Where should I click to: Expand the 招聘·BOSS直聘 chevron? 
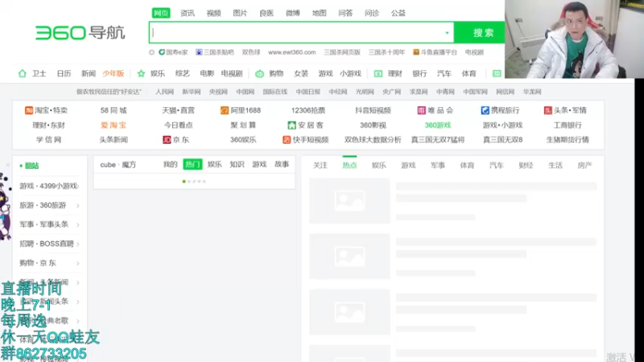click(78, 245)
